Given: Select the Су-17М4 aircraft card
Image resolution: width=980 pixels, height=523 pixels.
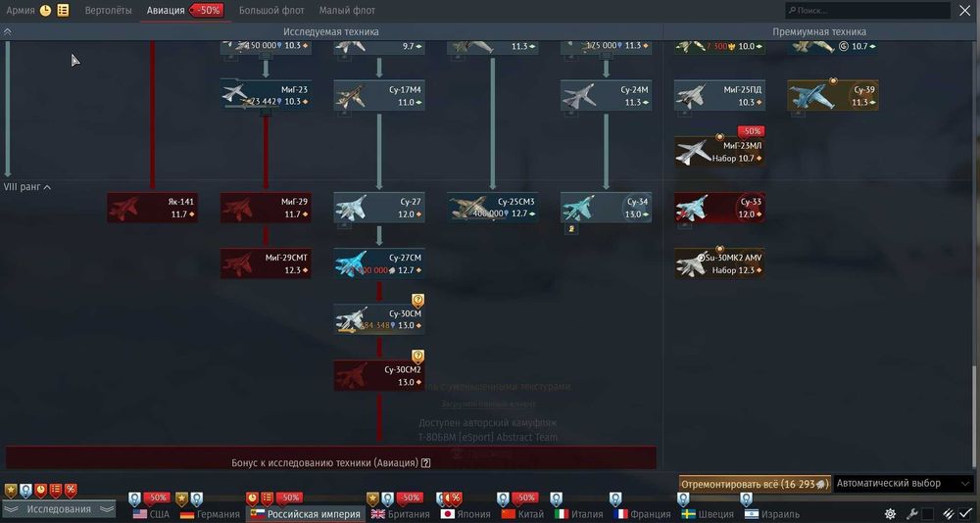Looking at the screenshot, I should (378, 95).
